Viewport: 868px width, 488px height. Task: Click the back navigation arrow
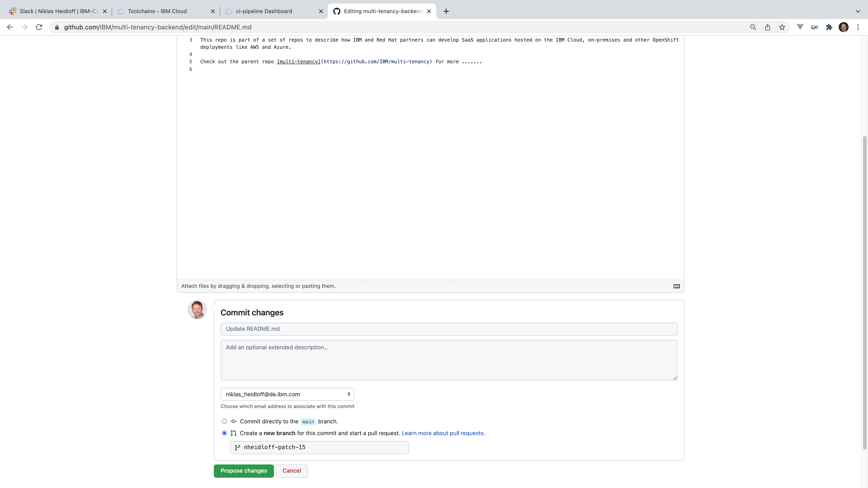10,27
